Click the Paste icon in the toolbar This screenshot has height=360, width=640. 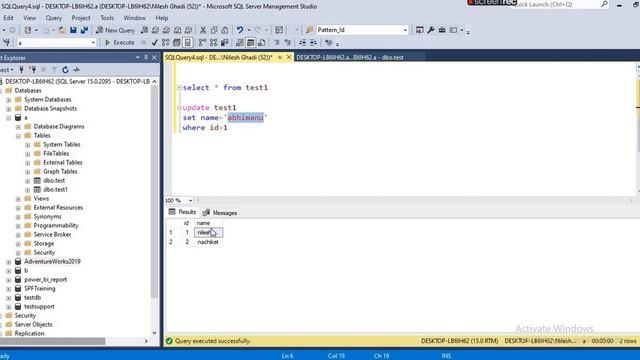(225, 30)
